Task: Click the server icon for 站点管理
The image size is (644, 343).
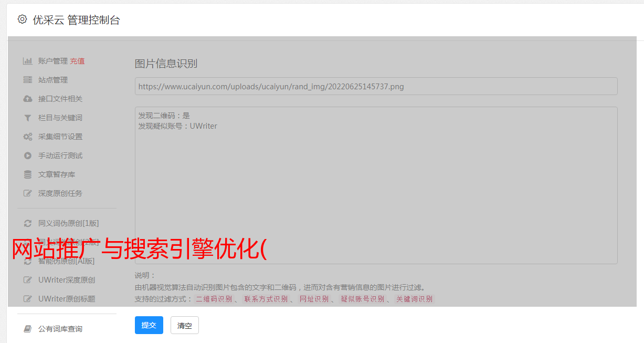Action: pos(27,80)
